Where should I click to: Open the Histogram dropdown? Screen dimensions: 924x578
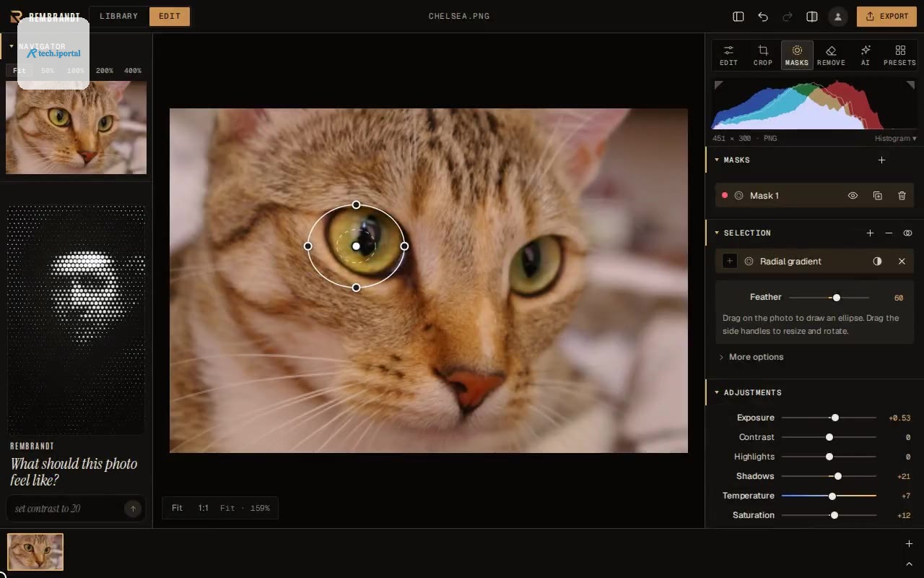(896, 138)
